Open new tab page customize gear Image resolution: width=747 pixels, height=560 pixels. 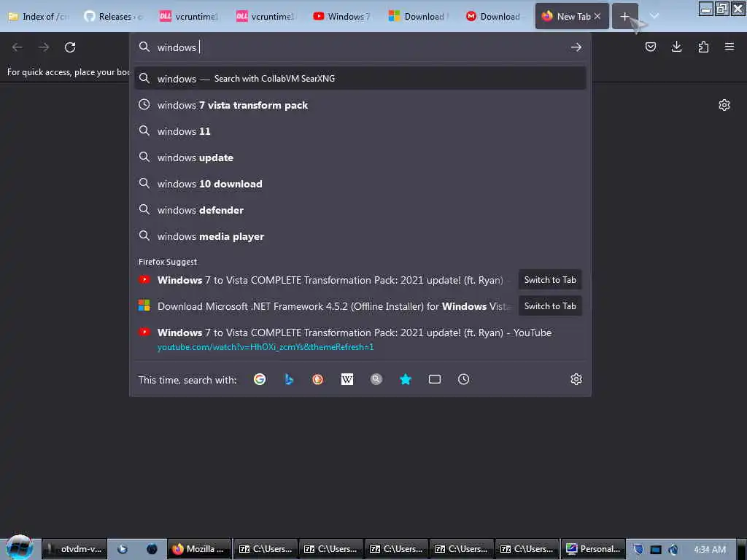click(724, 105)
